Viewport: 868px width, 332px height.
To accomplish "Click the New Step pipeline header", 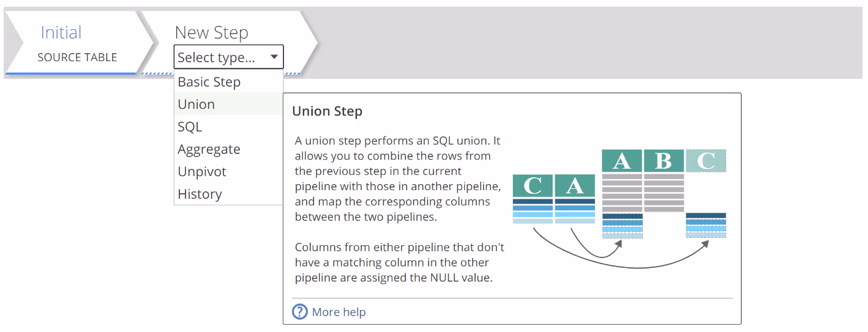I will tap(211, 33).
